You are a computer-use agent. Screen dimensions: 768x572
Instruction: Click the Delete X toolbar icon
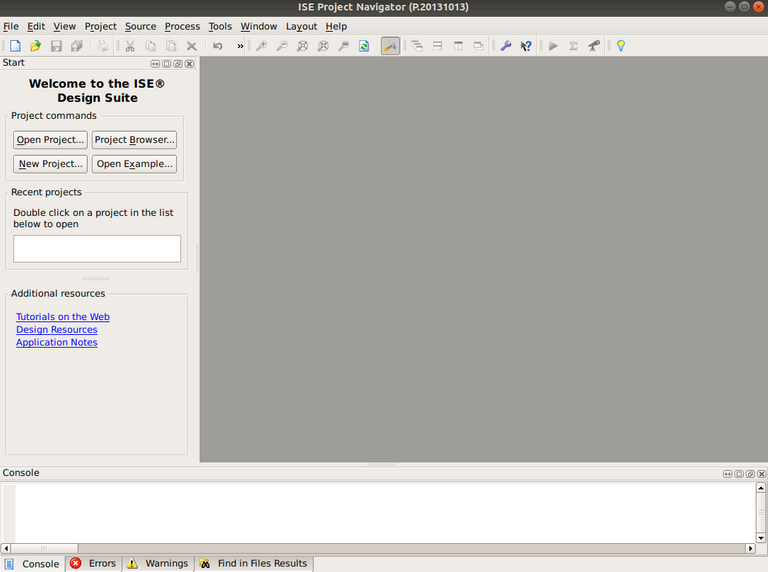[192, 46]
